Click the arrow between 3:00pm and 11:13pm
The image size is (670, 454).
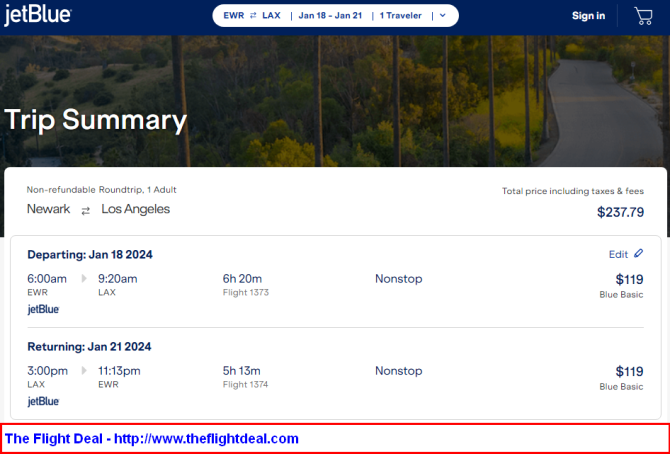coord(84,371)
